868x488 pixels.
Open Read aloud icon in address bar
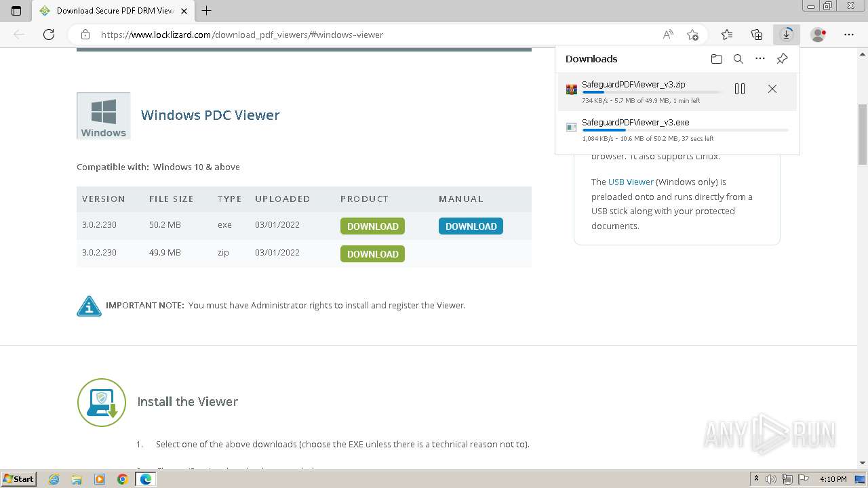click(668, 35)
